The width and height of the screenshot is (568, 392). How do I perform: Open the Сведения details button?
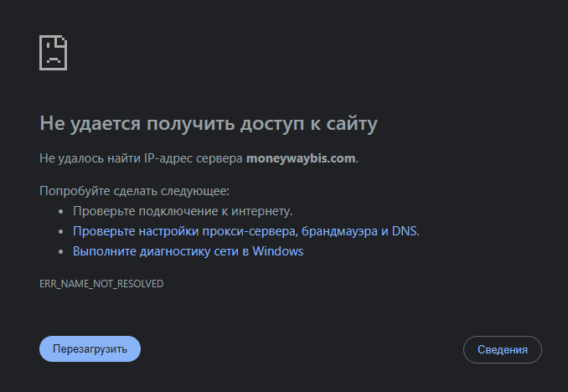point(503,349)
